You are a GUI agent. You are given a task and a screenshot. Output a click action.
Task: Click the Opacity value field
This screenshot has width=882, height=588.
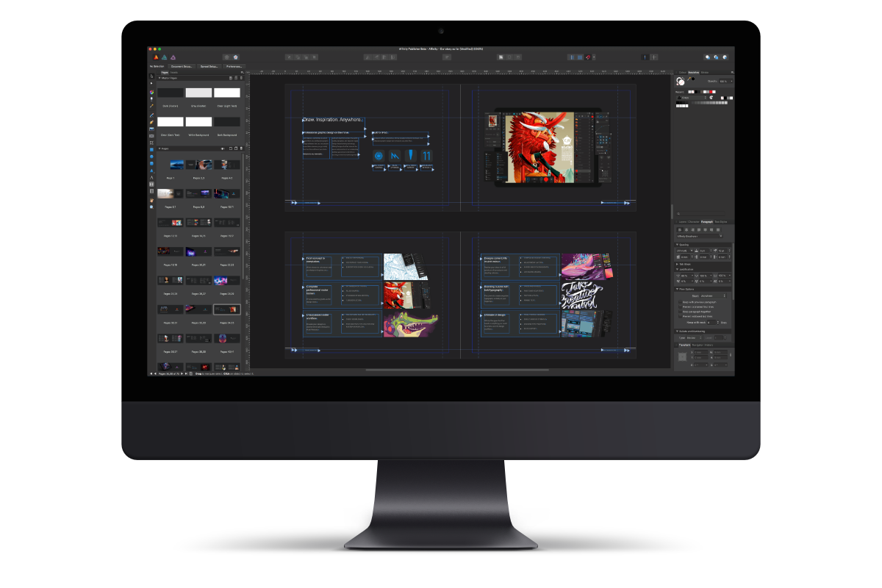point(725,81)
